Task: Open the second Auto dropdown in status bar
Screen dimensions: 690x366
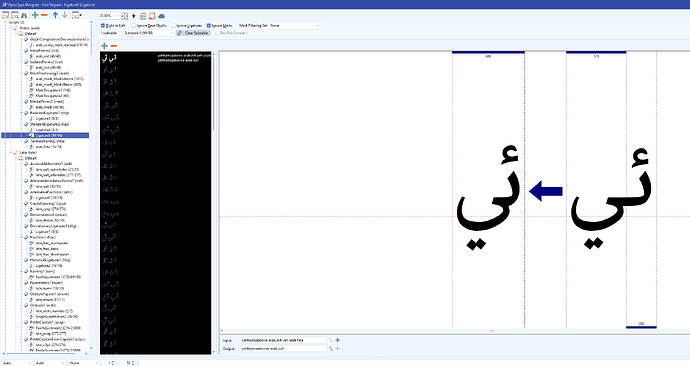Action: pyautogui.click(x=50, y=363)
